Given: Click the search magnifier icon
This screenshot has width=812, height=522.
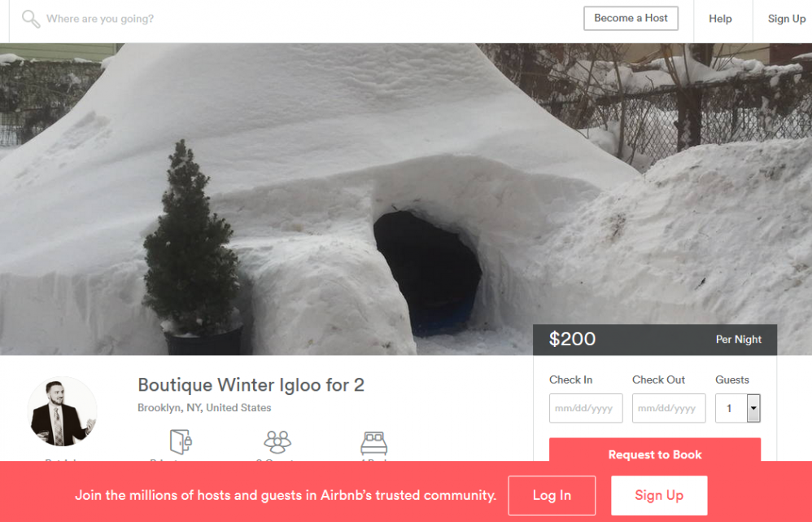Looking at the screenshot, I should click(31, 20).
